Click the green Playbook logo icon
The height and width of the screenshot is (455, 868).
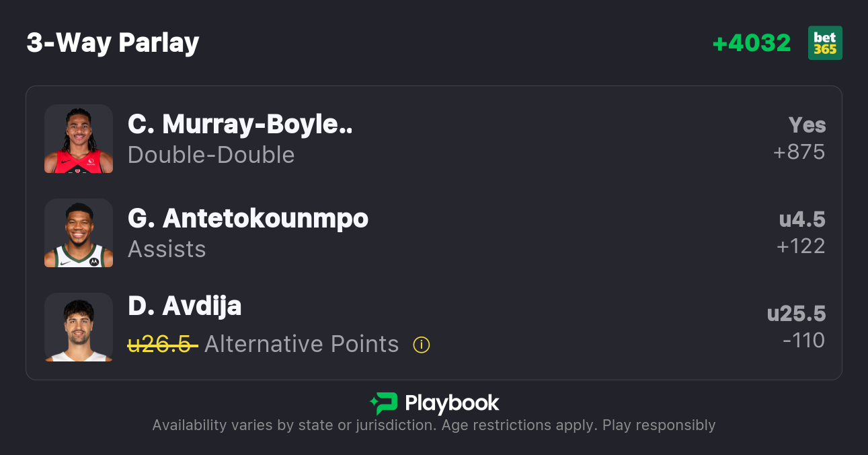[383, 403]
